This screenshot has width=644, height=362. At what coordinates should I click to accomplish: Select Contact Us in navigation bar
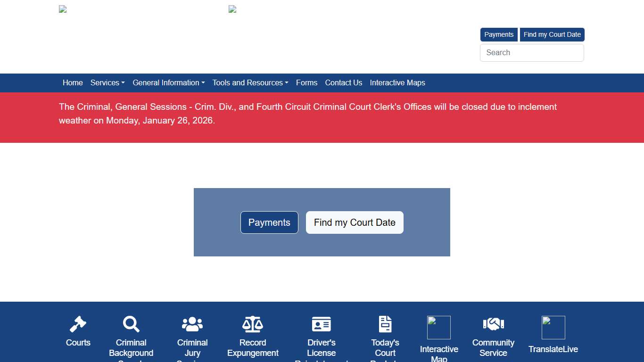coord(344,83)
